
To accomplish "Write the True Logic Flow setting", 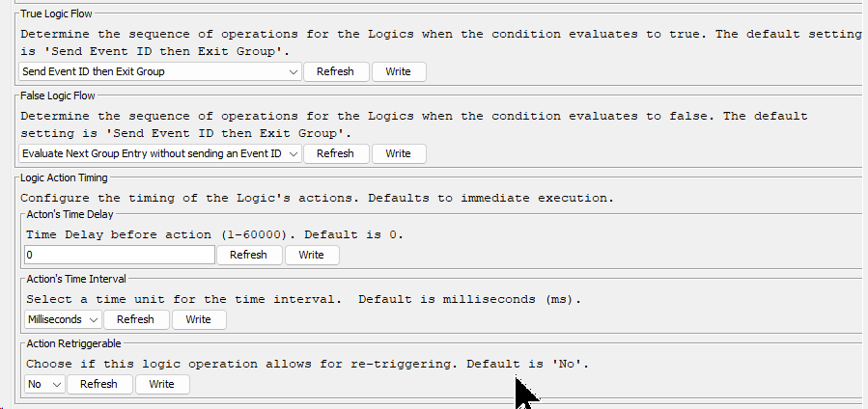I will [x=398, y=71].
